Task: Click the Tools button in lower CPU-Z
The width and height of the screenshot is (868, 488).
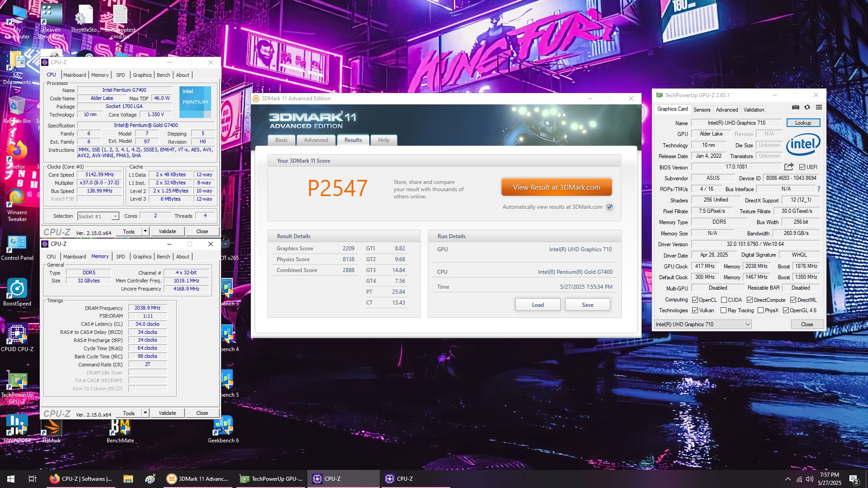Action: point(129,413)
